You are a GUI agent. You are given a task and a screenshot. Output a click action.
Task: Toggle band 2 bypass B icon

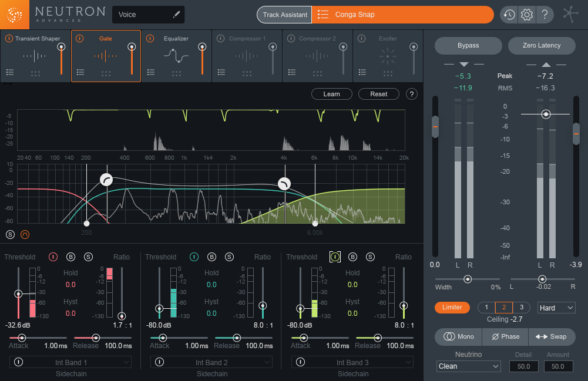click(x=211, y=257)
